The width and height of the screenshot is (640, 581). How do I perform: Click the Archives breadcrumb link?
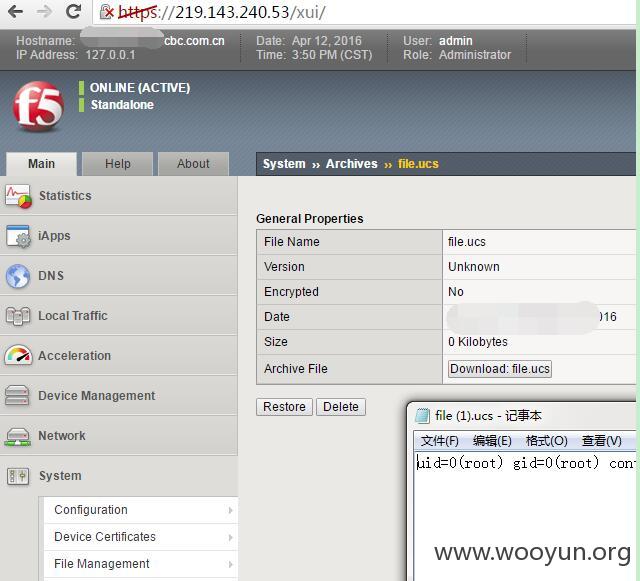click(351, 164)
